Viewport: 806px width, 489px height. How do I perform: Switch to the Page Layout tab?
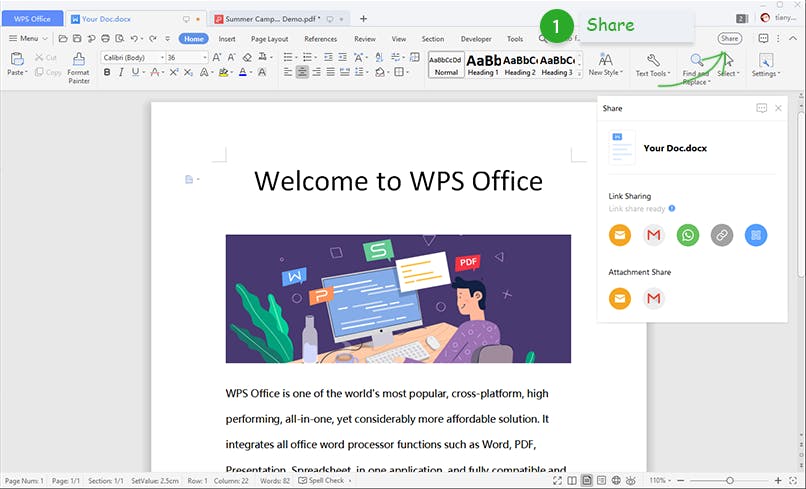269,39
